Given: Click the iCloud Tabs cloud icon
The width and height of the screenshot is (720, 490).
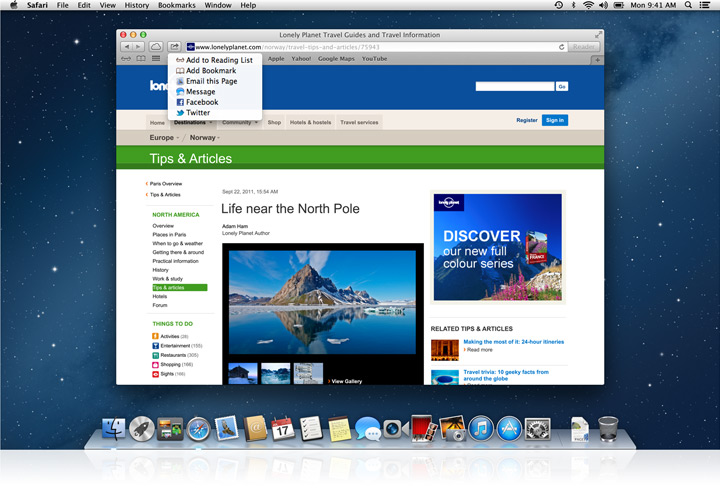Looking at the screenshot, I should pyautogui.click(x=156, y=47).
